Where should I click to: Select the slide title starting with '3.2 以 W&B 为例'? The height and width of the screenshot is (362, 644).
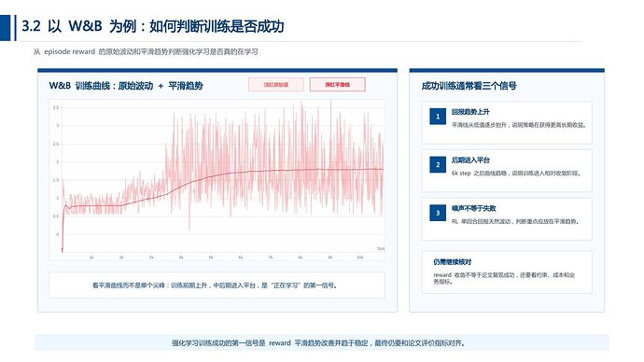coord(153,26)
